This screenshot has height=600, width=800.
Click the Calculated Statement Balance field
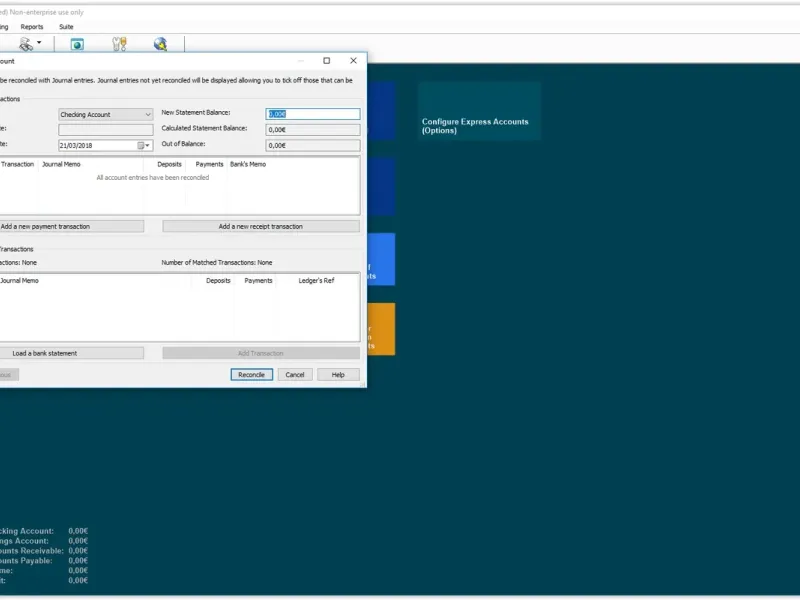[x=313, y=130]
